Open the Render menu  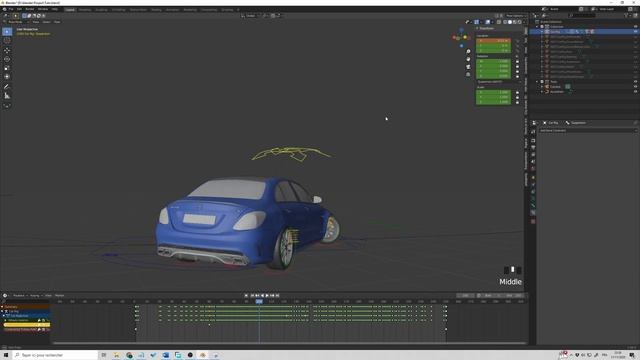pos(30,9)
